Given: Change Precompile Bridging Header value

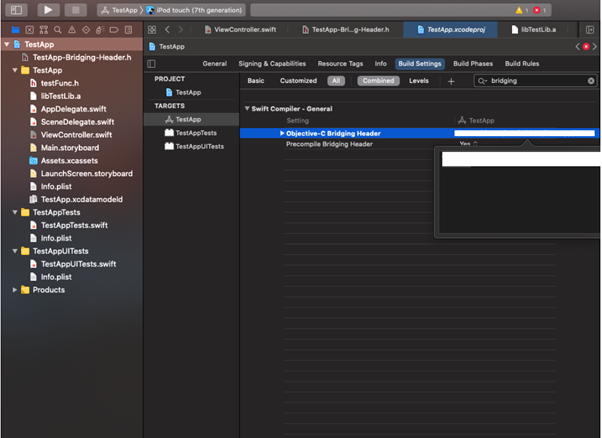Looking at the screenshot, I should click(468, 144).
